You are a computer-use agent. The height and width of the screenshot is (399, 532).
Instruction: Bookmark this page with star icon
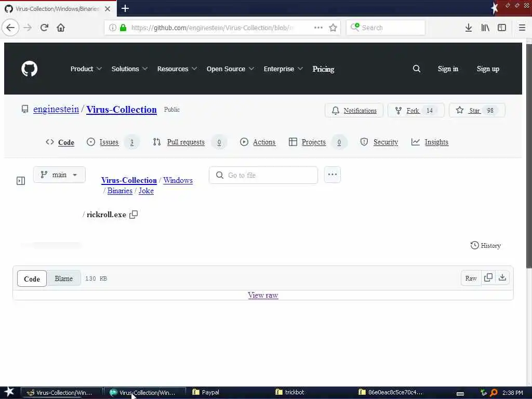click(333, 28)
